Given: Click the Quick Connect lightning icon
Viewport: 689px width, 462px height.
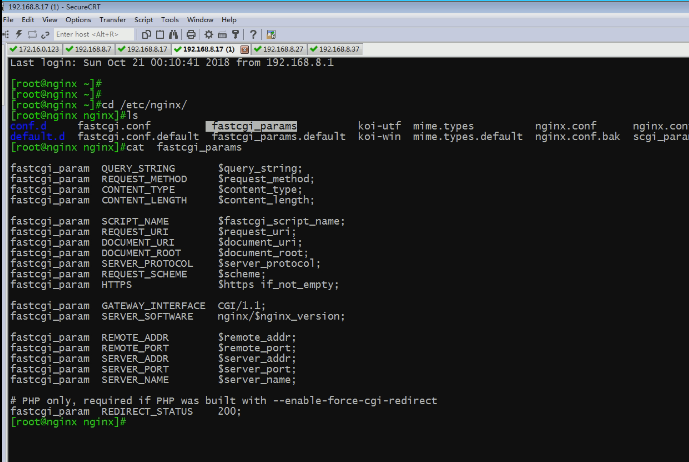Looking at the screenshot, I should (x=19, y=34).
